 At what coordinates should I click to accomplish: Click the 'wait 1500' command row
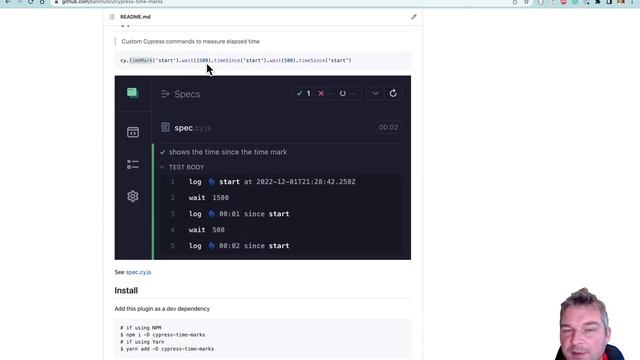click(x=280, y=198)
